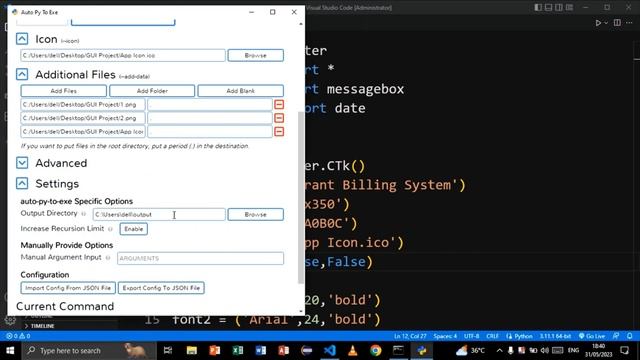Remove the App Icon additional file row
Image resolution: width=640 pixels, height=360 pixels.
pos(279,131)
